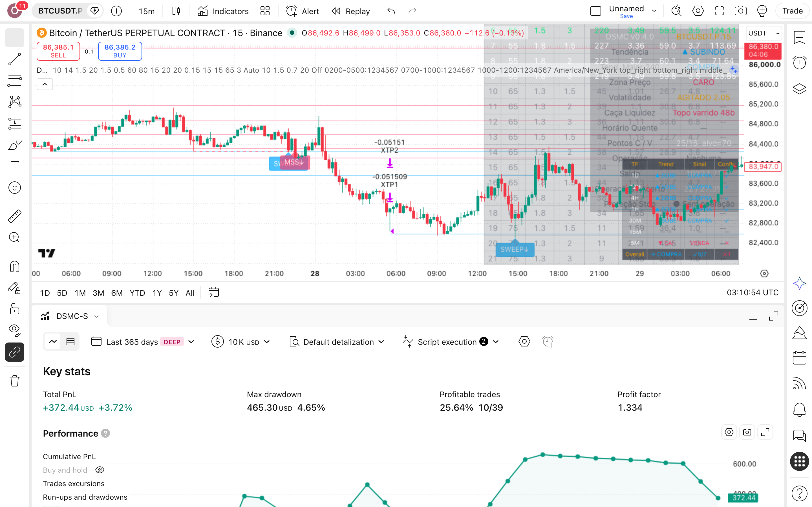The height and width of the screenshot is (507, 812).
Task: Open the 10K USD capital dropdown
Action: click(240, 342)
